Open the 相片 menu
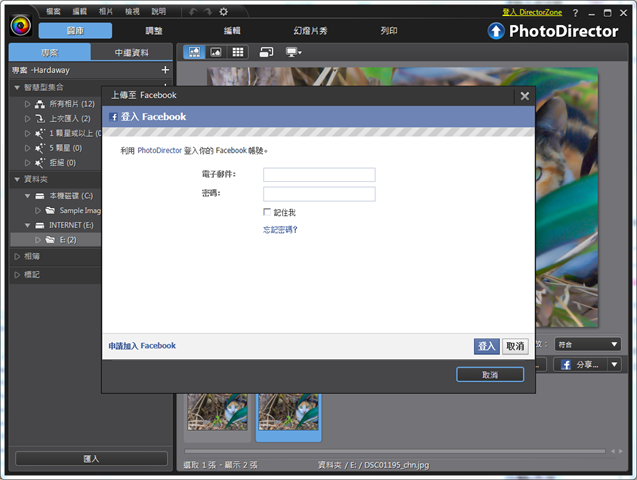This screenshot has width=637, height=480. 106,11
